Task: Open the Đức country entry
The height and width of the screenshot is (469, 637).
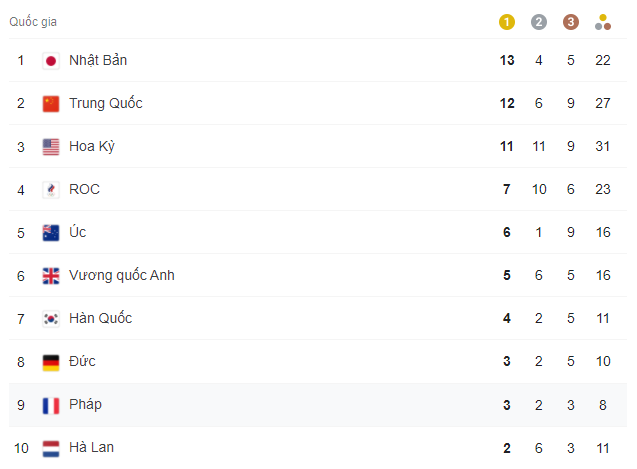Action: [x=82, y=361]
